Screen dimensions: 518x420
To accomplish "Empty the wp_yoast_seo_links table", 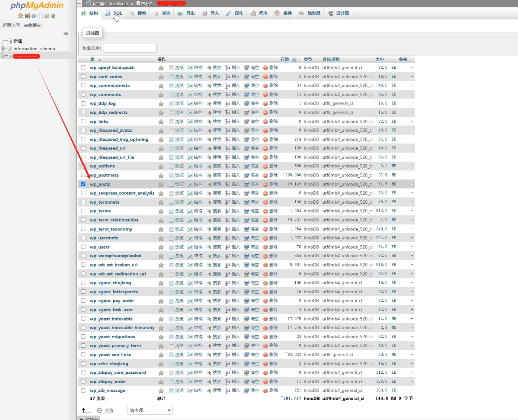I will click(252, 355).
